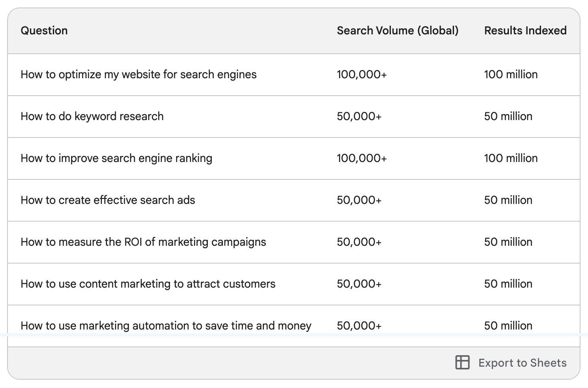Click 'How to create effective search ads' cell
Viewport: 588px width, 388px height.
tap(108, 200)
